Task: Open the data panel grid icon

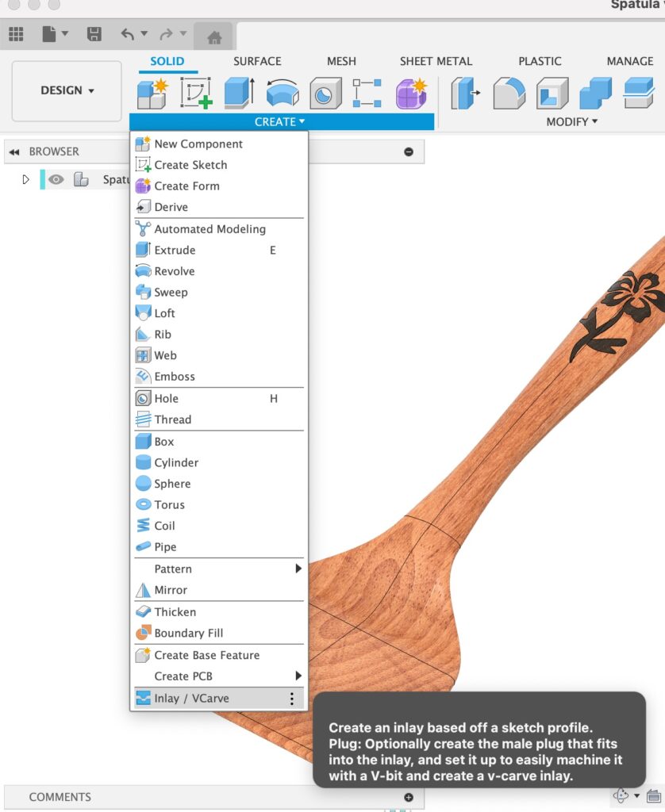Action: [x=16, y=34]
